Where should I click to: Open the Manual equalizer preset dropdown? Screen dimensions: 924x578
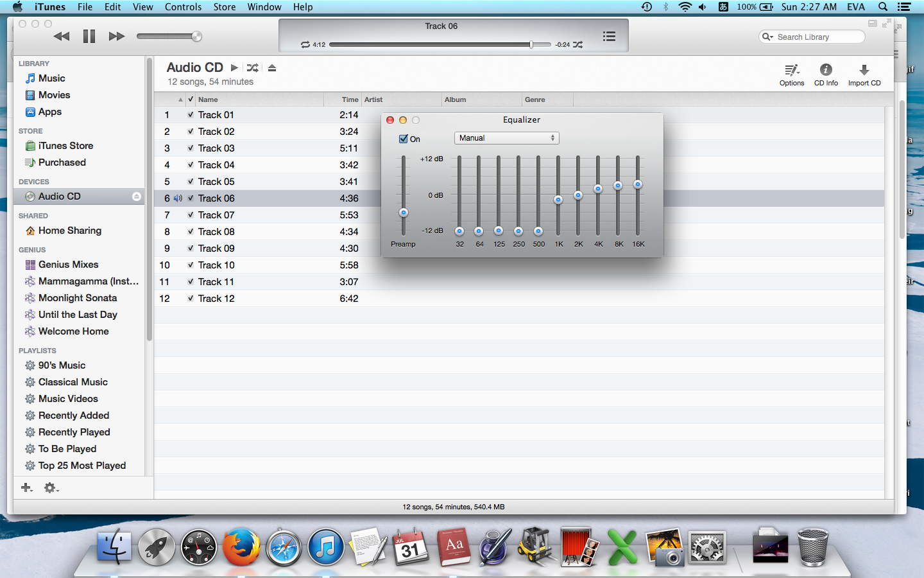click(x=506, y=138)
